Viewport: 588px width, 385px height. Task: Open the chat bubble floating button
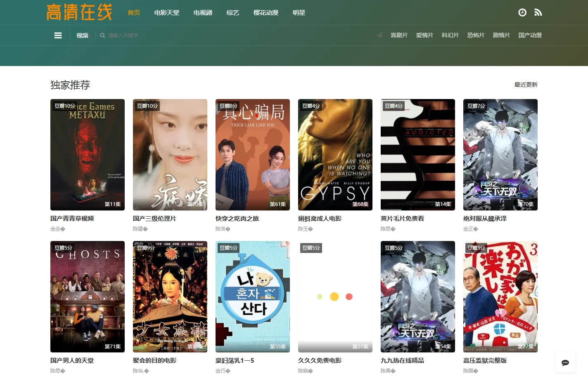coord(565,363)
